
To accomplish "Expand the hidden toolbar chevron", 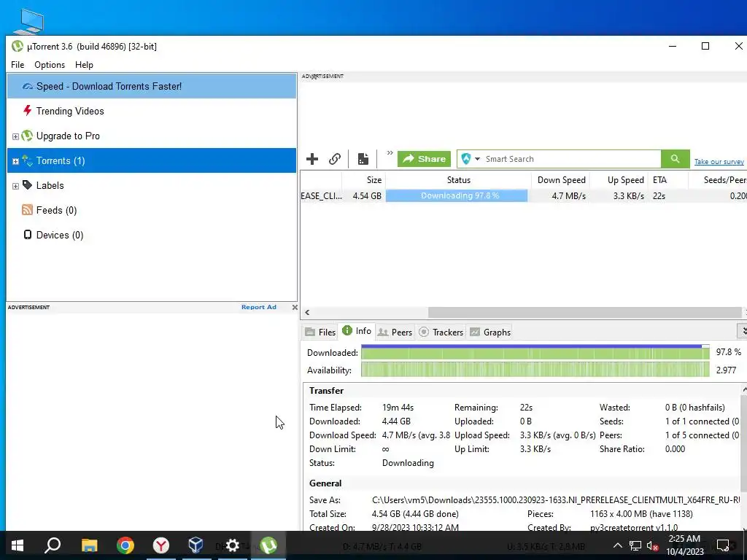I will tap(390, 153).
